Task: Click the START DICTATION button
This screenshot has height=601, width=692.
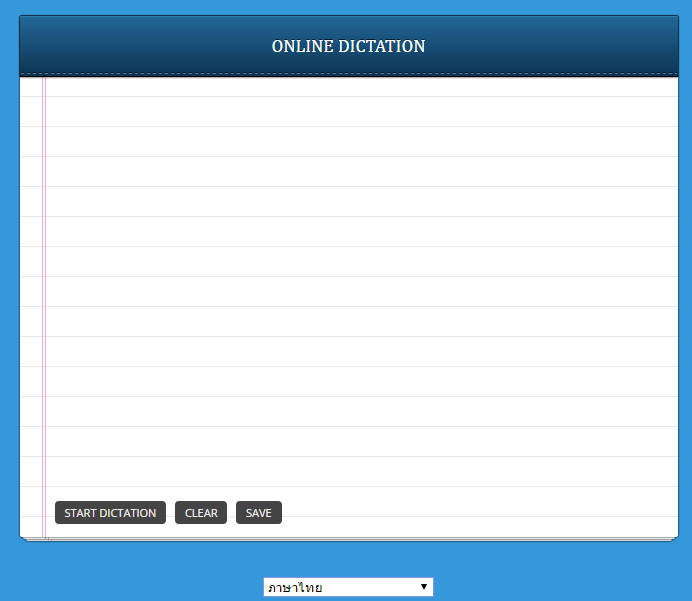Action: (x=110, y=513)
